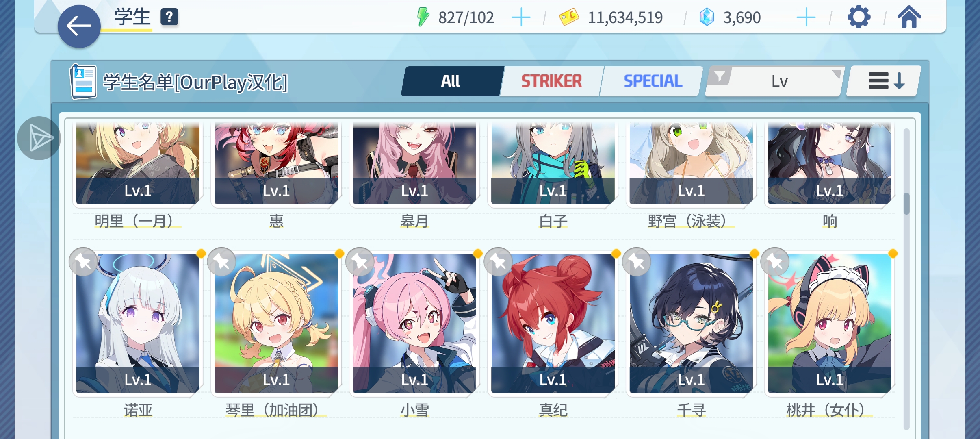Switch to the SPECIAL tab

click(653, 81)
